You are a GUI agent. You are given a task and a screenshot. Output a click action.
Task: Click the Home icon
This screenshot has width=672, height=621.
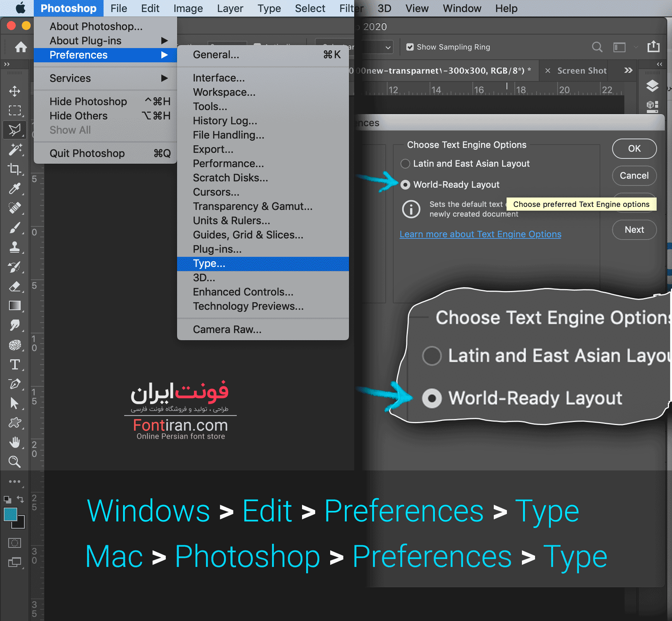tap(21, 47)
